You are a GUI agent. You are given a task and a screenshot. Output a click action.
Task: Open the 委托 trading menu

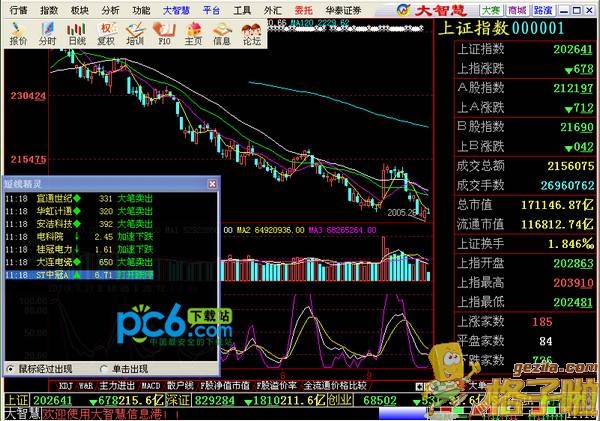click(x=303, y=10)
